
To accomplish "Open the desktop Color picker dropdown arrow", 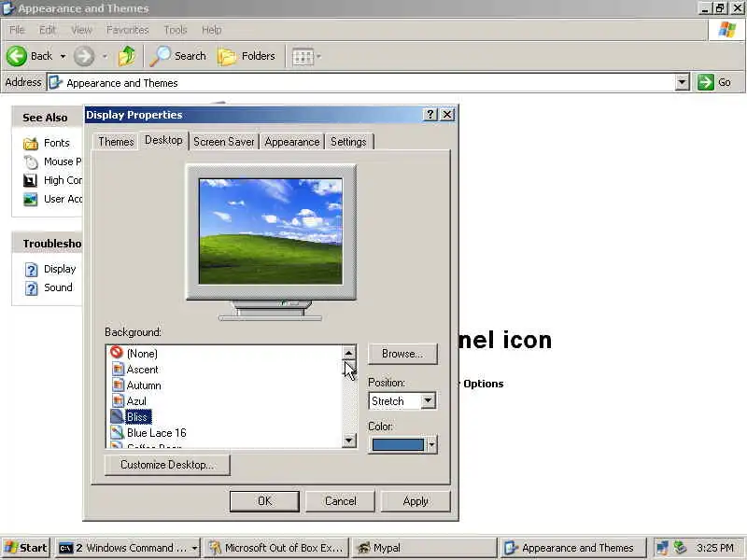I will point(430,445).
